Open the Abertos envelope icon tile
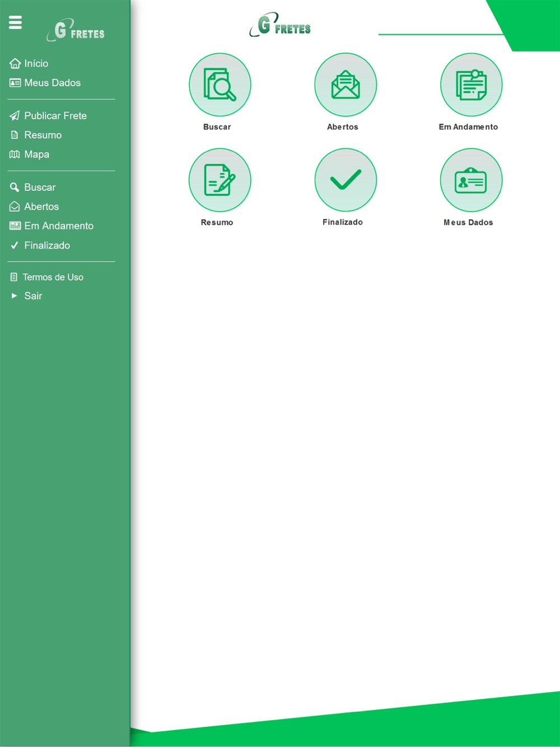560x747 pixels. (x=346, y=85)
